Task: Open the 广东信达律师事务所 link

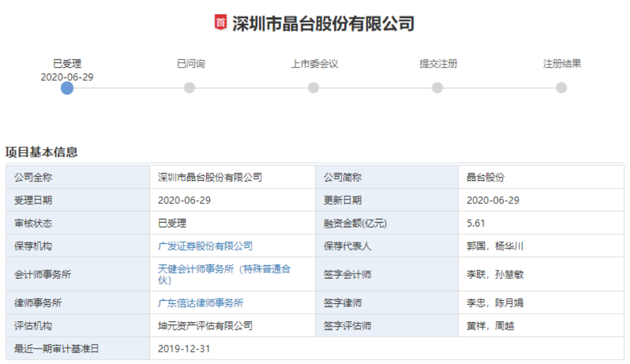Action: click(x=200, y=303)
